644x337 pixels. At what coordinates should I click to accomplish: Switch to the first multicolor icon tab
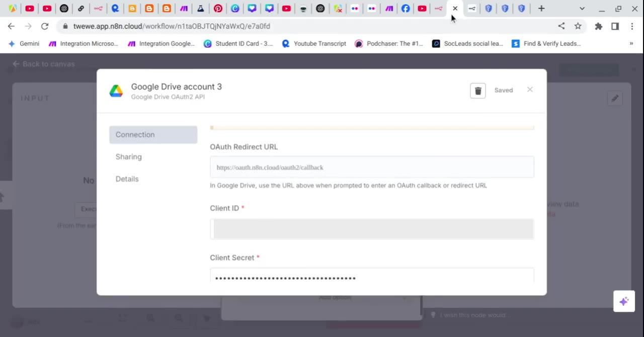[x=13, y=9]
